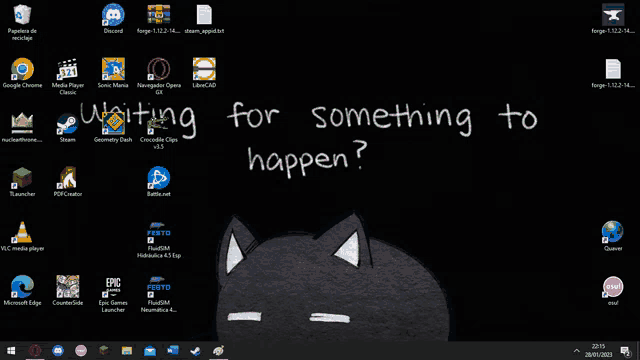Open the Minecraft block taskbar icon
The height and width of the screenshot is (360, 640).
104,351
